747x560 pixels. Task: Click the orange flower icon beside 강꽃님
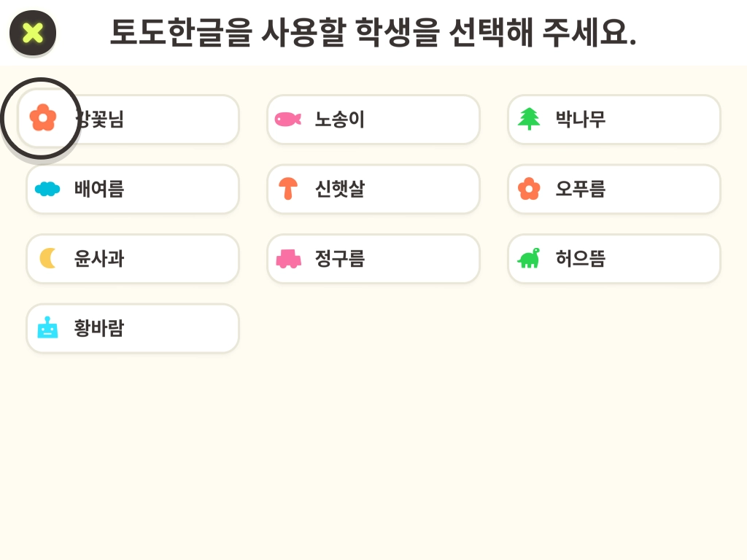(43, 118)
